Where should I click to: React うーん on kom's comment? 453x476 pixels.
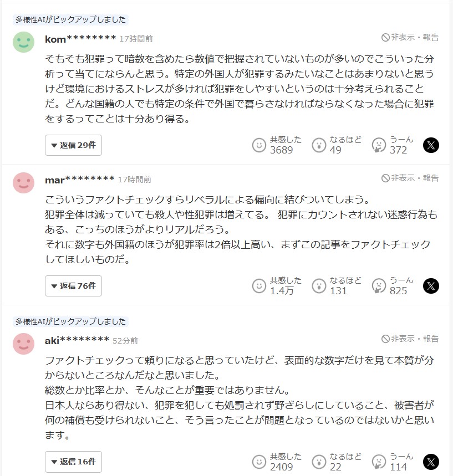click(x=393, y=145)
